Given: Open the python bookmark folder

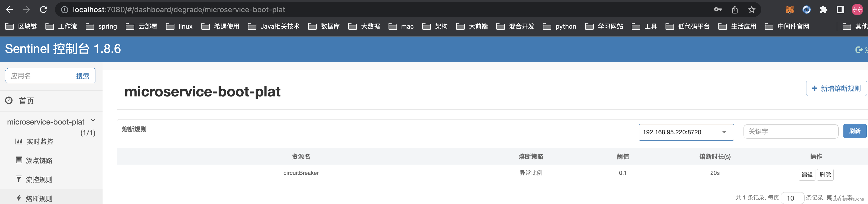Looking at the screenshot, I should [559, 26].
